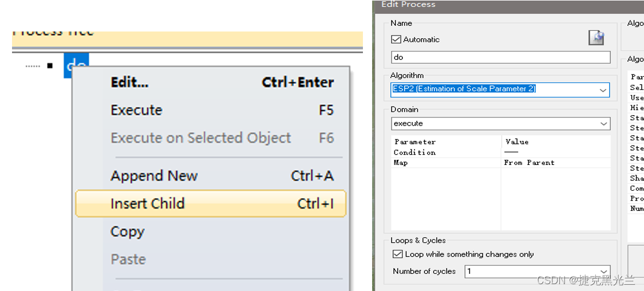Open the Algorithm dropdown showing ESP2

pyautogui.click(x=500, y=89)
